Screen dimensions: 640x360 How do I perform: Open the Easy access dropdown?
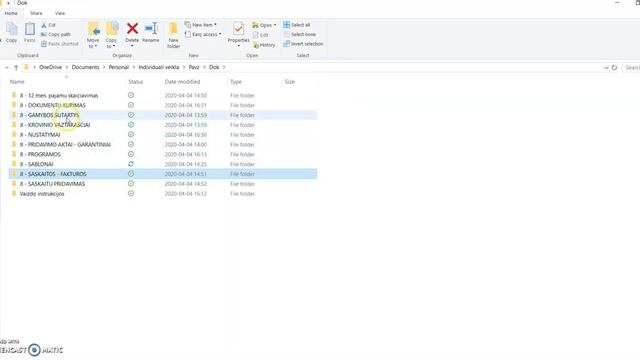[203, 34]
